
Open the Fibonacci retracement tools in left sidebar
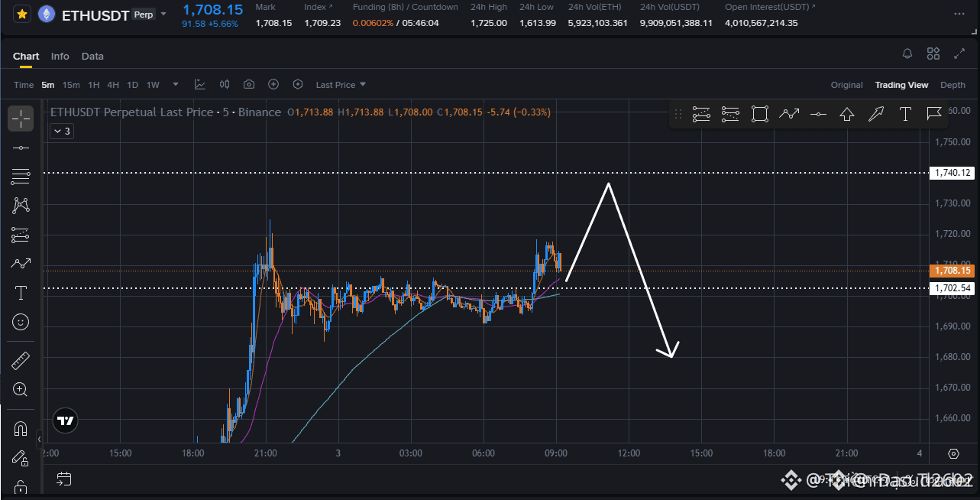(x=21, y=177)
